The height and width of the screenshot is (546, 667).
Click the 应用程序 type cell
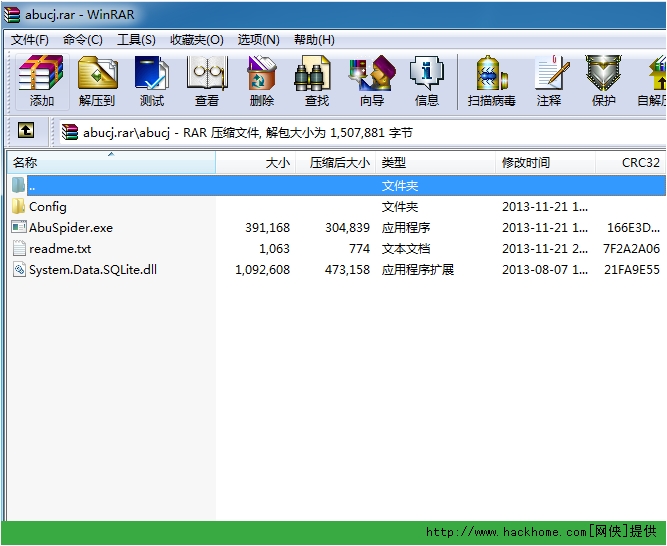[406, 228]
